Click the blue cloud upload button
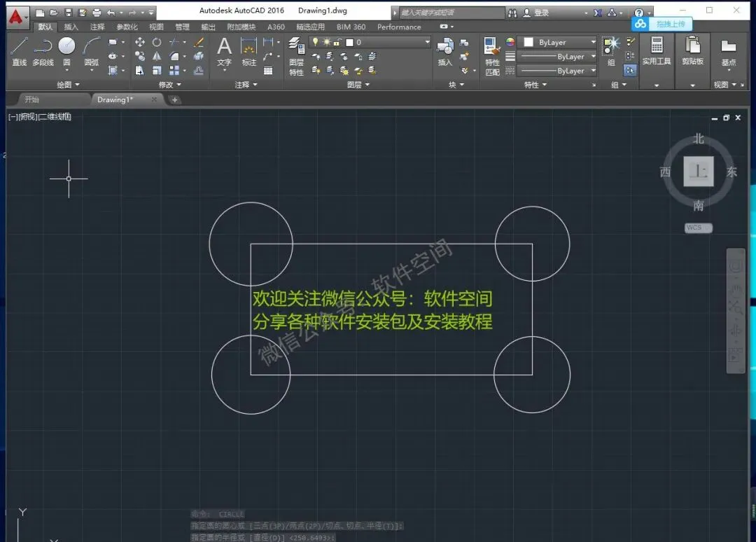The height and width of the screenshot is (542, 756). (x=661, y=24)
